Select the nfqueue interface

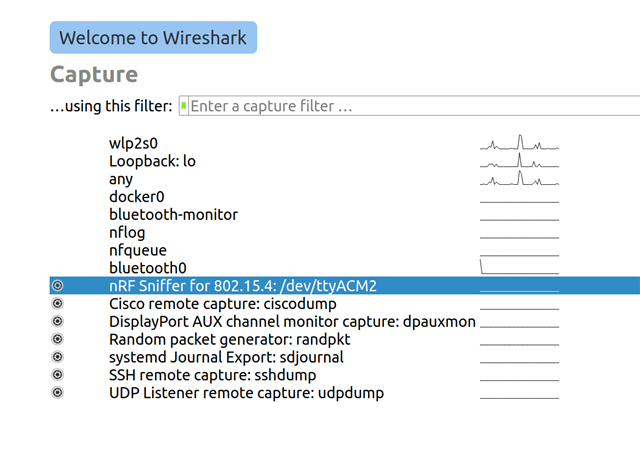pyautogui.click(x=138, y=250)
